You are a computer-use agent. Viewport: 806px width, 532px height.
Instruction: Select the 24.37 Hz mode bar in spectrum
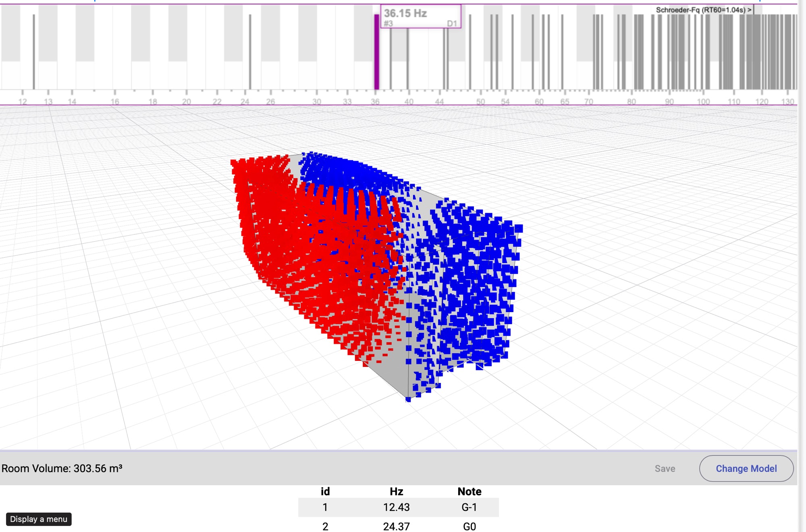(x=250, y=52)
